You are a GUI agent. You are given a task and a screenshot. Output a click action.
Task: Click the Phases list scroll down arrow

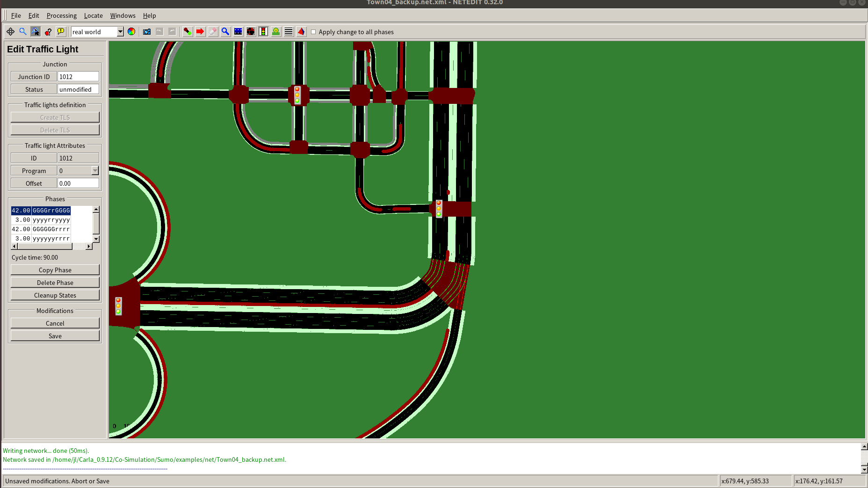[96, 239]
